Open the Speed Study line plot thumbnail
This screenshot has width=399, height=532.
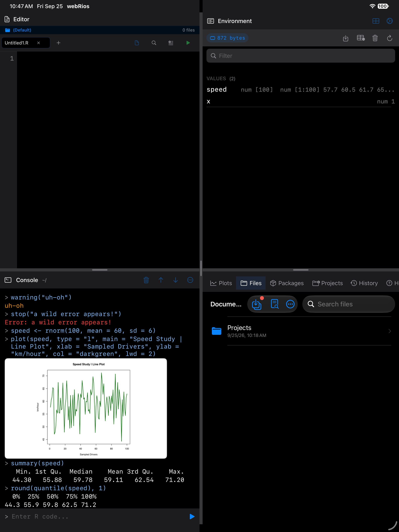[x=86, y=408]
